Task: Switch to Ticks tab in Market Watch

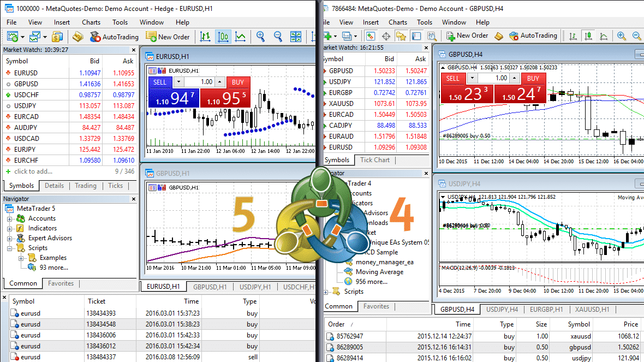Action: [115, 186]
